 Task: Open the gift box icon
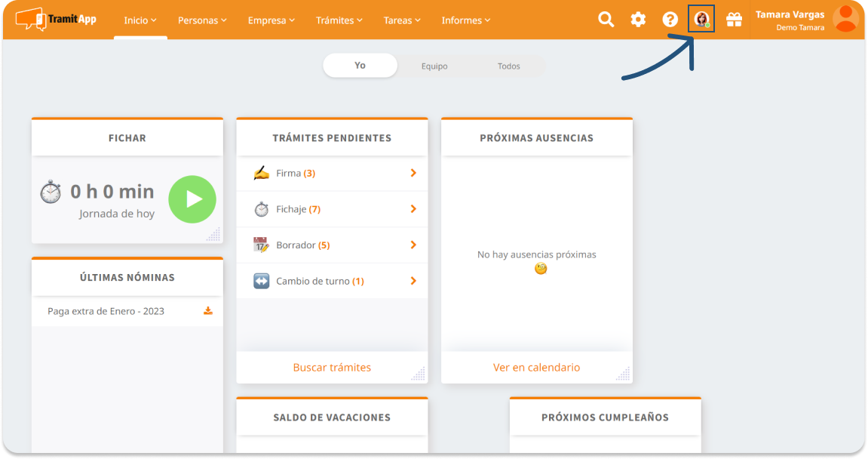click(x=734, y=20)
